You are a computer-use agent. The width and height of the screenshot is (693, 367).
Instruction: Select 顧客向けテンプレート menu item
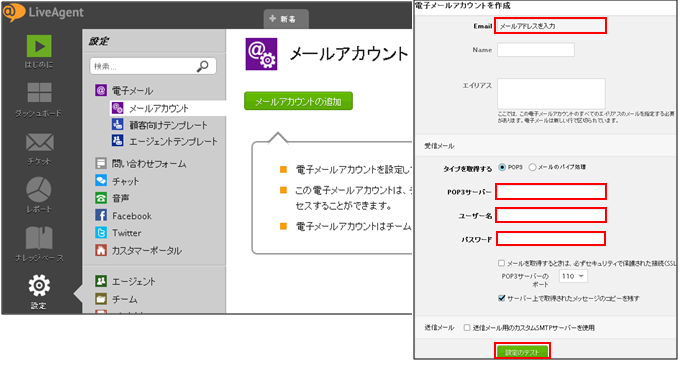click(168, 125)
